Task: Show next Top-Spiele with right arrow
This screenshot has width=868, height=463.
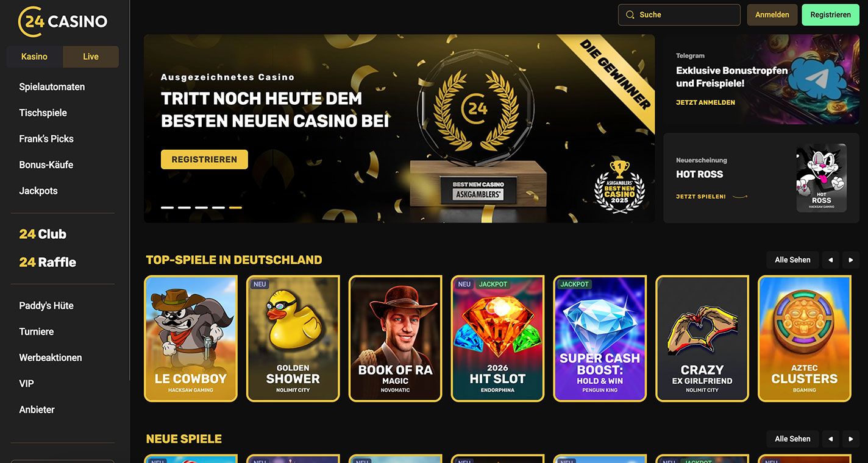Action: (851, 260)
